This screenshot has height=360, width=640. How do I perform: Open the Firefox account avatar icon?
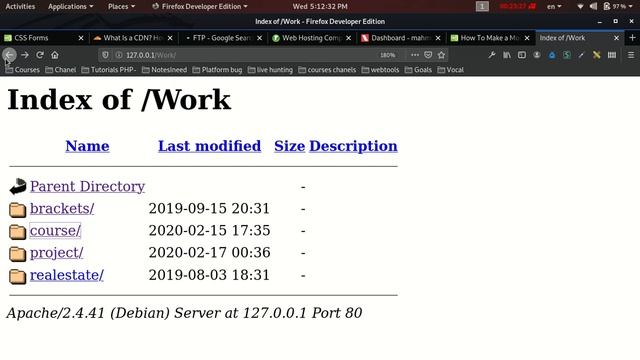[x=537, y=55]
